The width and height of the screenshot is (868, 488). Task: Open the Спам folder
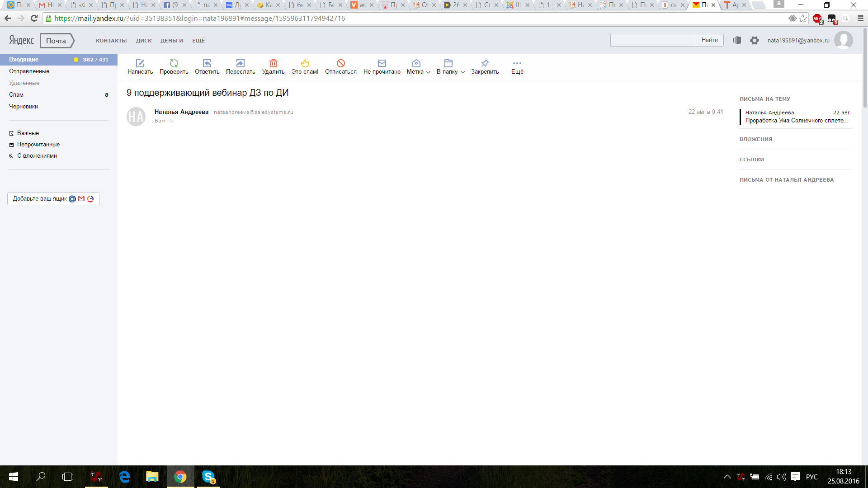pyautogui.click(x=16, y=95)
